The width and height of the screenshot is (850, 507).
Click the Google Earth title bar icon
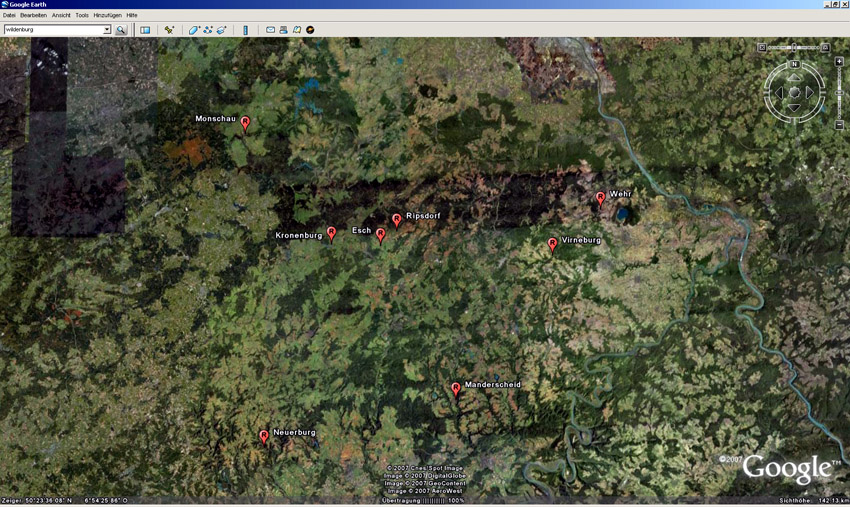(5, 4)
